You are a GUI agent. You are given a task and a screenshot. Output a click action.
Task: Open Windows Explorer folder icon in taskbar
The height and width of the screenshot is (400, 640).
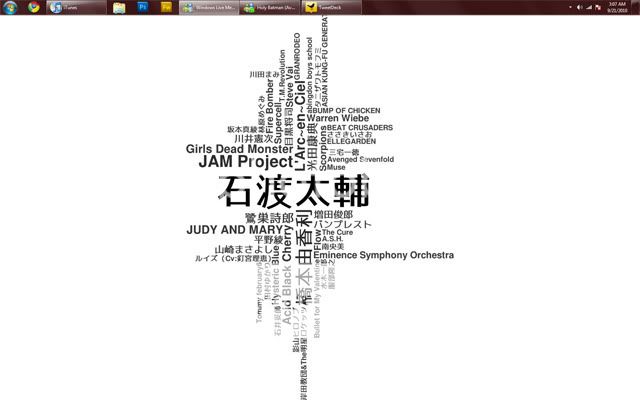click(119, 7)
